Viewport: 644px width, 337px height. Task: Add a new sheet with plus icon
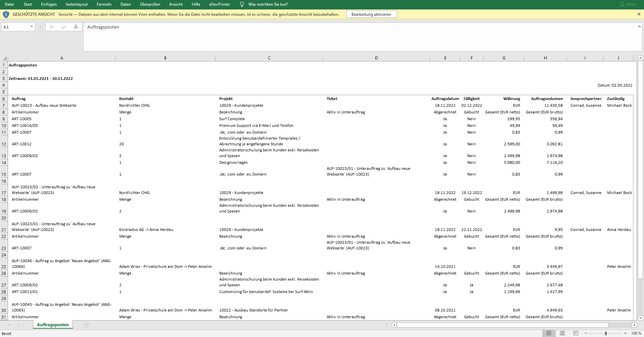tap(87, 325)
